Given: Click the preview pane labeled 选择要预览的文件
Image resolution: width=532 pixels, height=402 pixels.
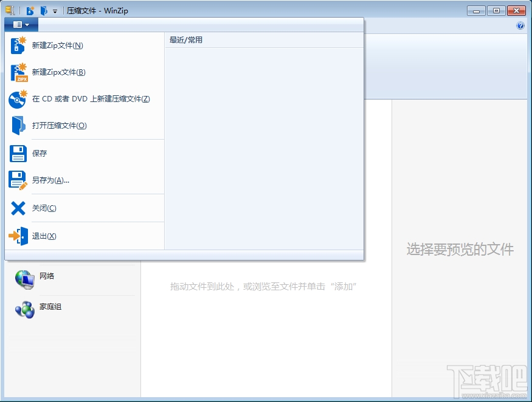Looking at the screenshot, I should click(x=459, y=249).
